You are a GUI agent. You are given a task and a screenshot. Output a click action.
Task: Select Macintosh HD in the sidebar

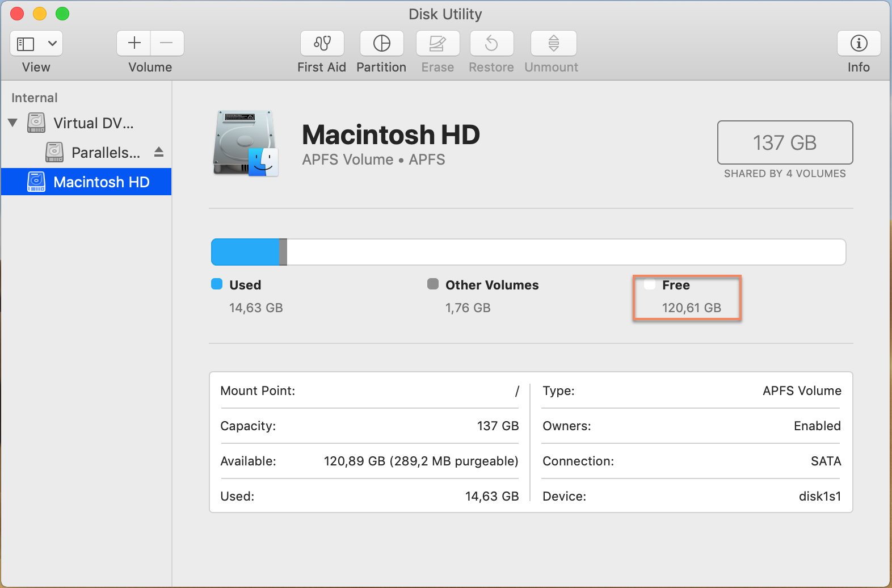pyautogui.click(x=86, y=182)
